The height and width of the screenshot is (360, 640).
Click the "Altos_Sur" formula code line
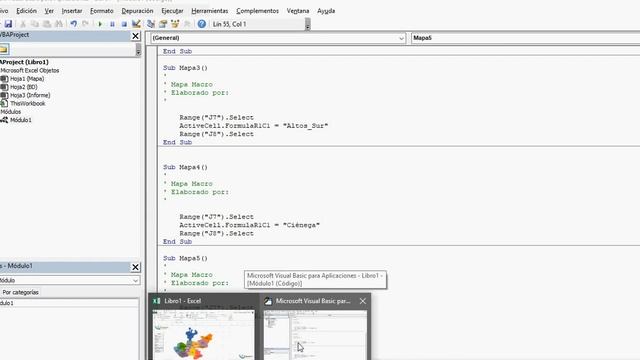253,126
